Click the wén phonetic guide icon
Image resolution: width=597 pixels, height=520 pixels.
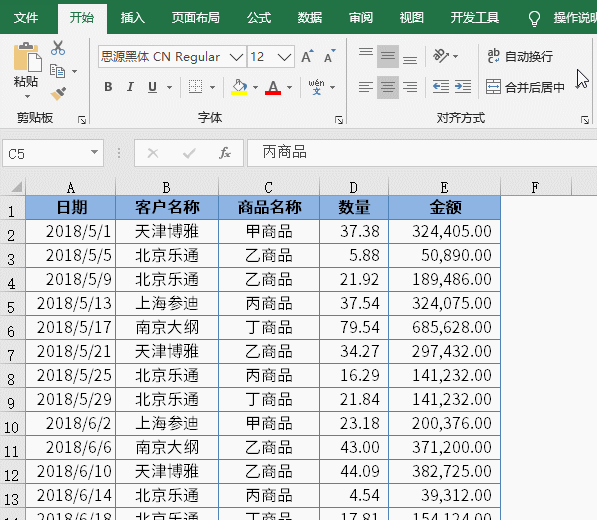click(316, 87)
